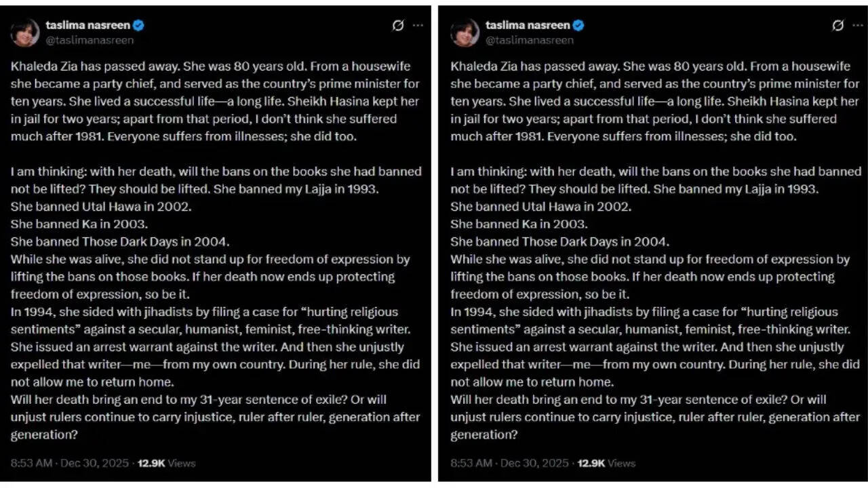Viewport: 868px width, 488px height.
Task: Click the taslima nasreen display name in left tweet
Action: click(88, 26)
